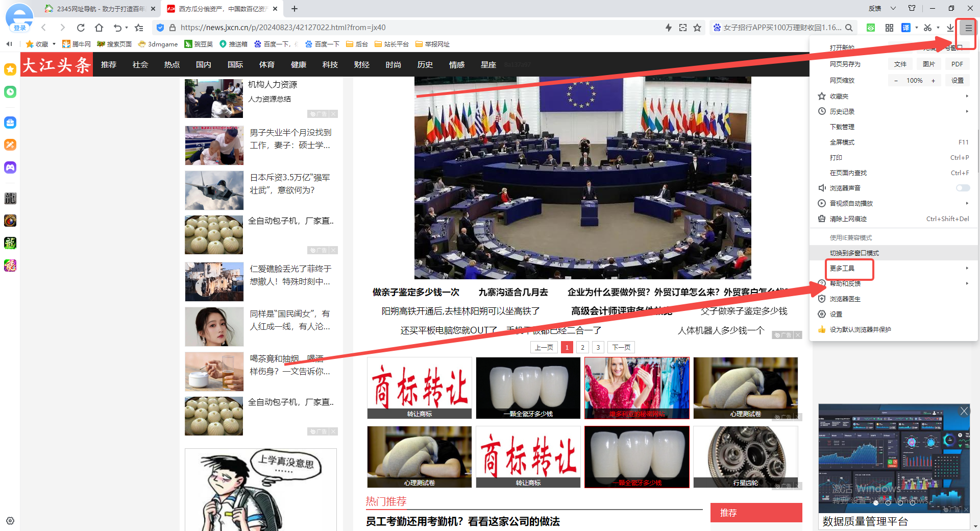Navigate forward with the right arrow

click(62, 28)
